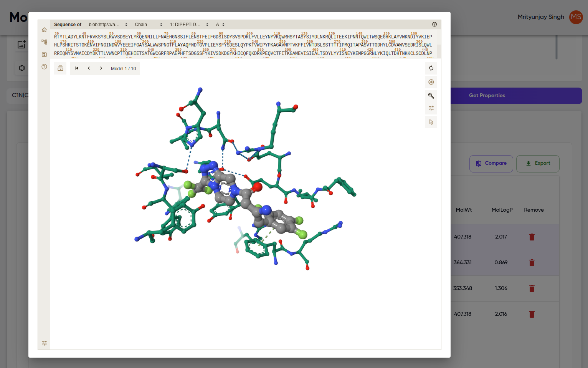The height and width of the screenshot is (368, 588).
Task: Click the sequence panel vertical scrollbar
Action: click(x=439, y=51)
